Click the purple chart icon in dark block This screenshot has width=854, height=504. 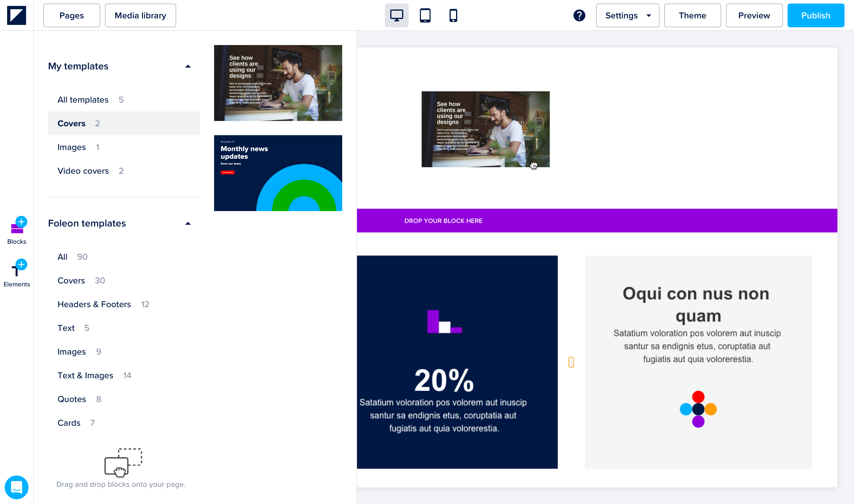click(x=444, y=321)
